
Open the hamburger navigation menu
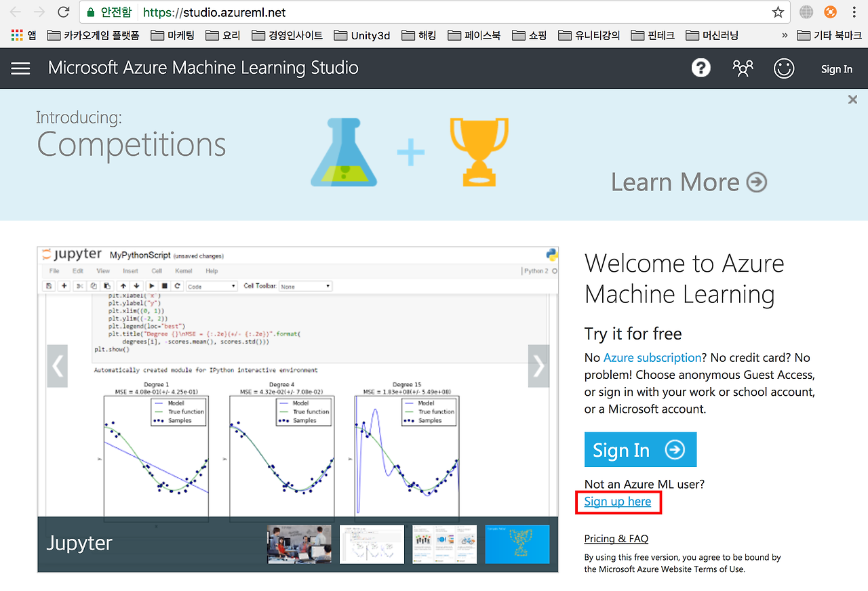[21, 68]
